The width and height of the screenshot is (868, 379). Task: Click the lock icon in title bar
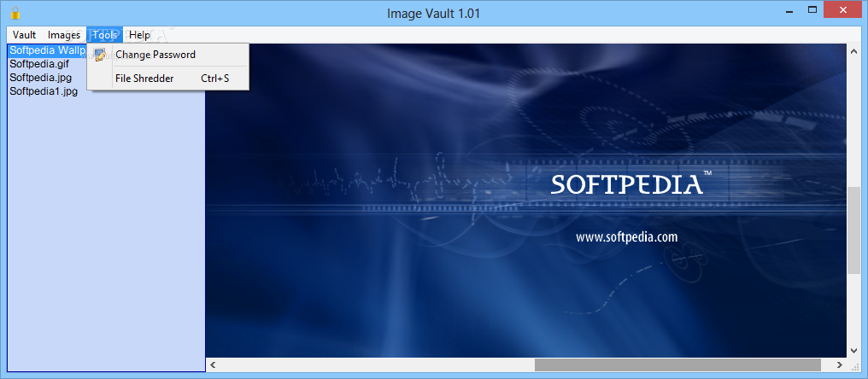(15, 13)
